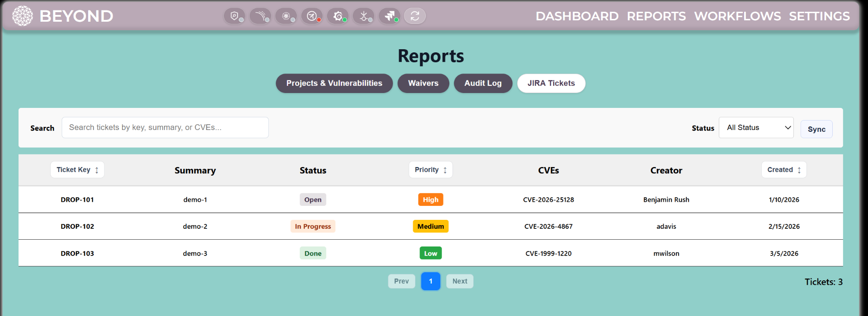Click ticket key DROP-102
Screen dimensions: 868x316
(x=77, y=227)
